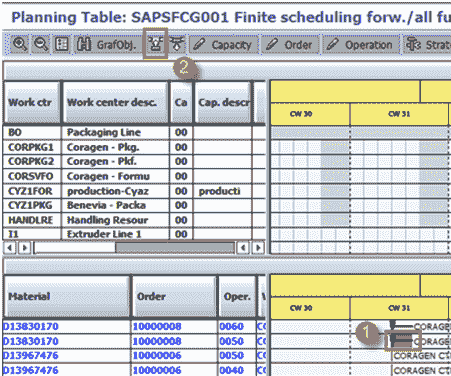Click the Strategy button

pyautogui.click(x=427, y=45)
